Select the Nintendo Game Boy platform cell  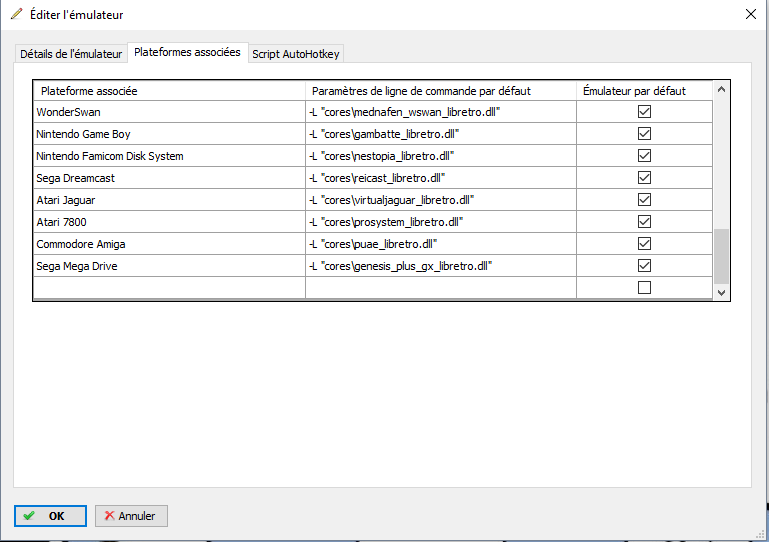click(x=170, y=134)
